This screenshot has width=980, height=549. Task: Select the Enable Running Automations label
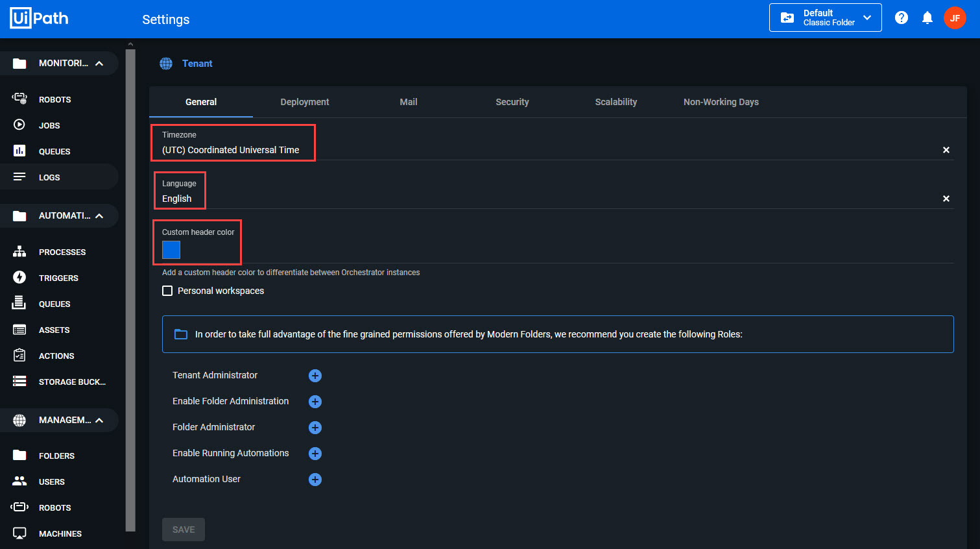pyautogui.click(x=231, y=453)
